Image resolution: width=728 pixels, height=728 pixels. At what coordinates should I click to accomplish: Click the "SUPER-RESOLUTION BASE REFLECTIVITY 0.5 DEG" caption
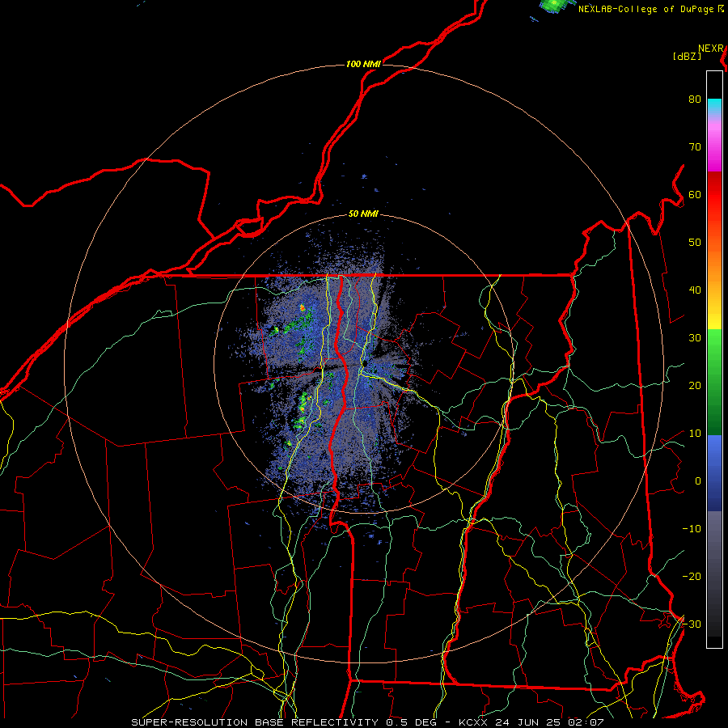coord(283,722)
